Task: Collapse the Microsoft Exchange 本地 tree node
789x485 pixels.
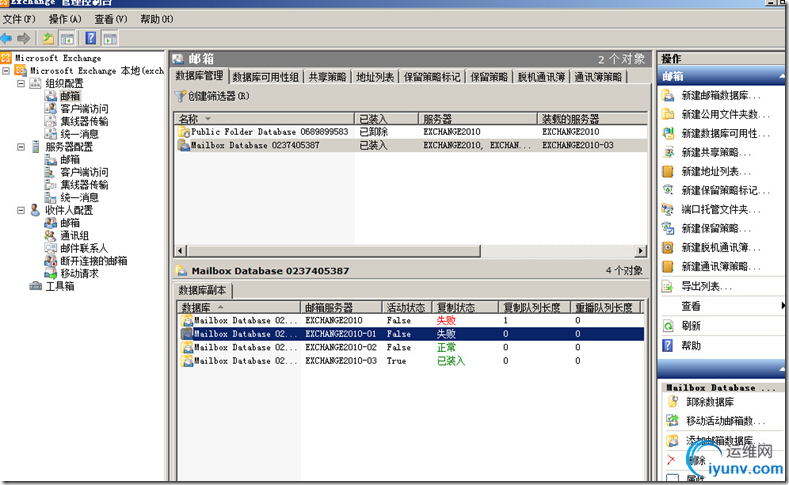Action: 6,71
